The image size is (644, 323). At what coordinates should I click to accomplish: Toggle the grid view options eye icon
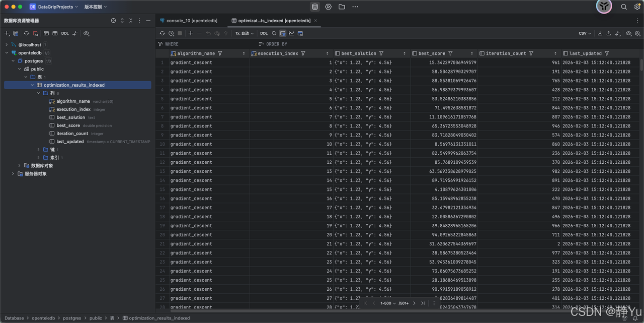[628, 33]
